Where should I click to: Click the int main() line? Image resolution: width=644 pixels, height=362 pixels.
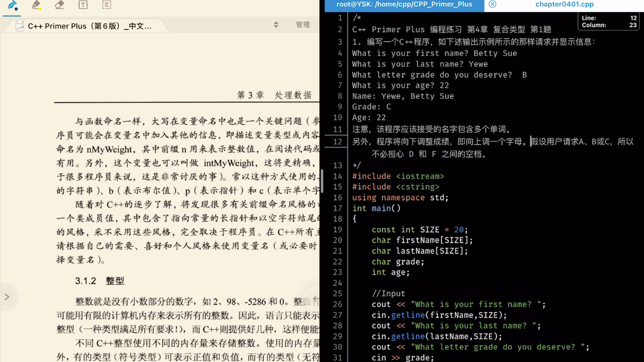[x=376, y=208]
